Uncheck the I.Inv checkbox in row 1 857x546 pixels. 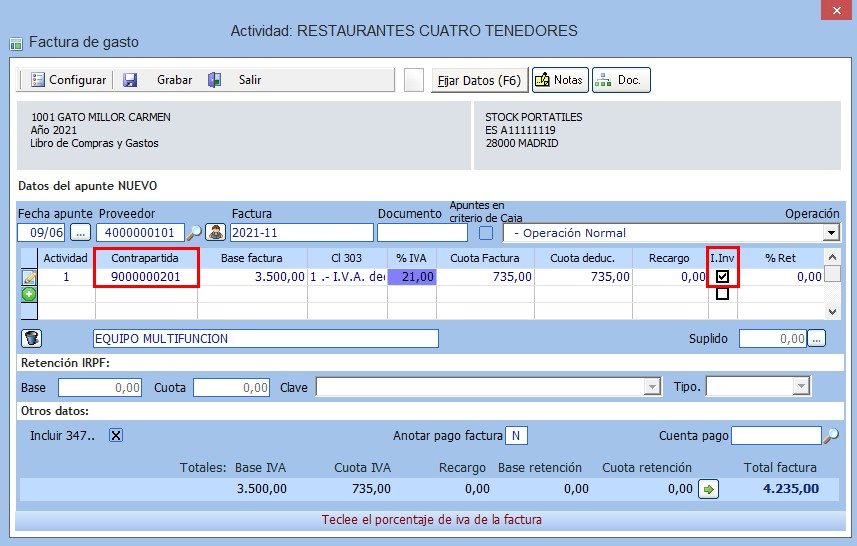click(x=722, y=277)
